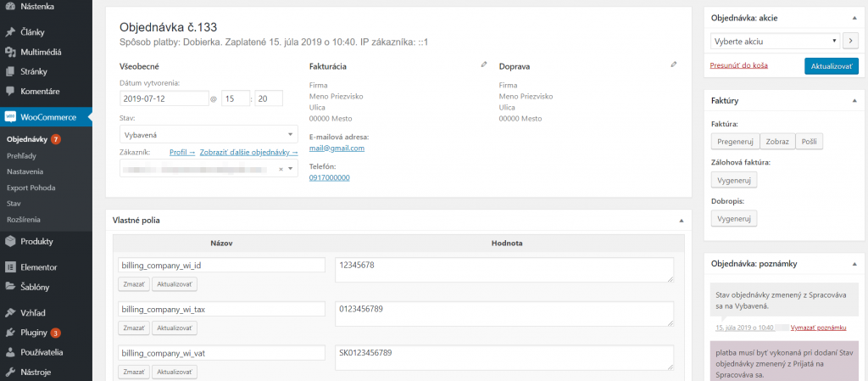Image resolution: width=868 pixels, height=381 pixels.
Task: Collapse the Faktúry panel
Action: point(854,101)
